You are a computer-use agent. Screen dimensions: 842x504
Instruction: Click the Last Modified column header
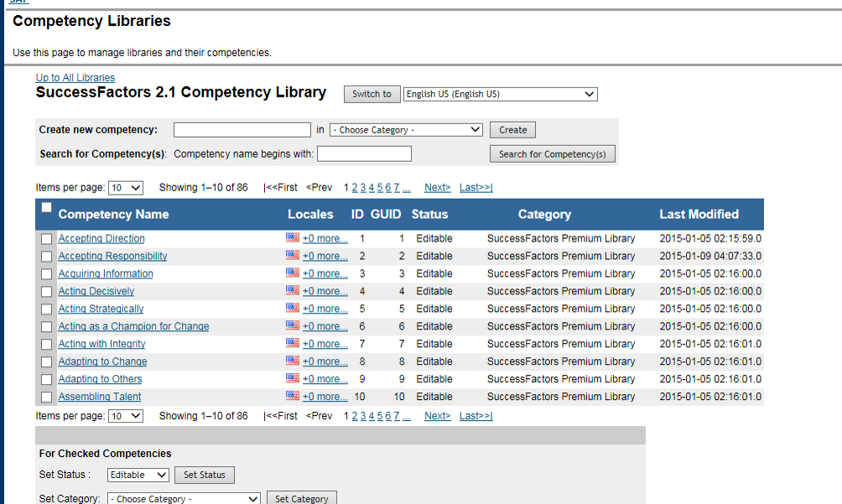pyautogui.click(x=699, y=214)
